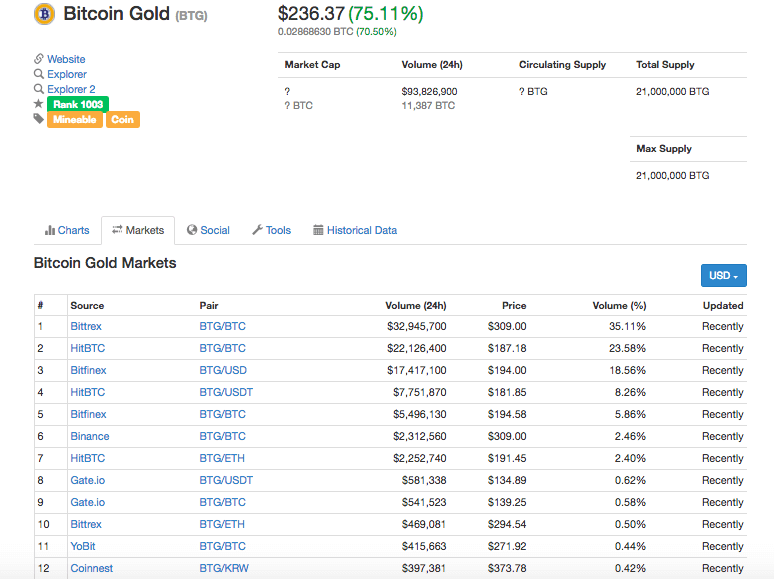Switch to the Markets tab

[138, 230]
